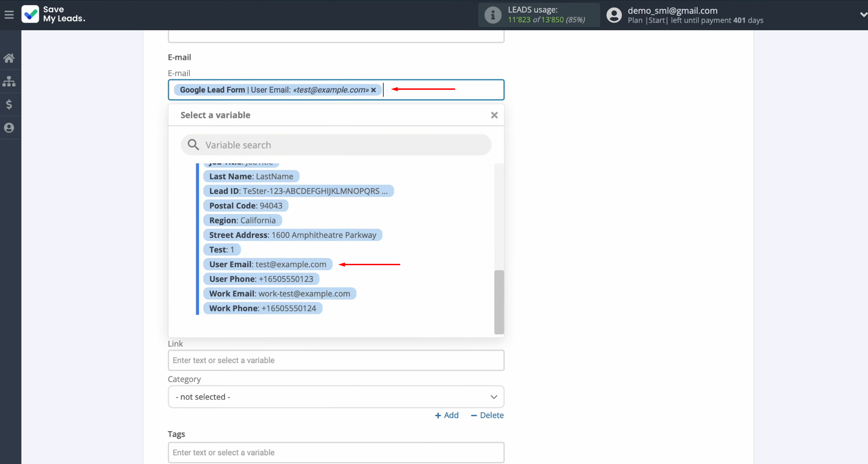Select the Work Phone variable
868x464 pixels.
(x=263, y=308)
